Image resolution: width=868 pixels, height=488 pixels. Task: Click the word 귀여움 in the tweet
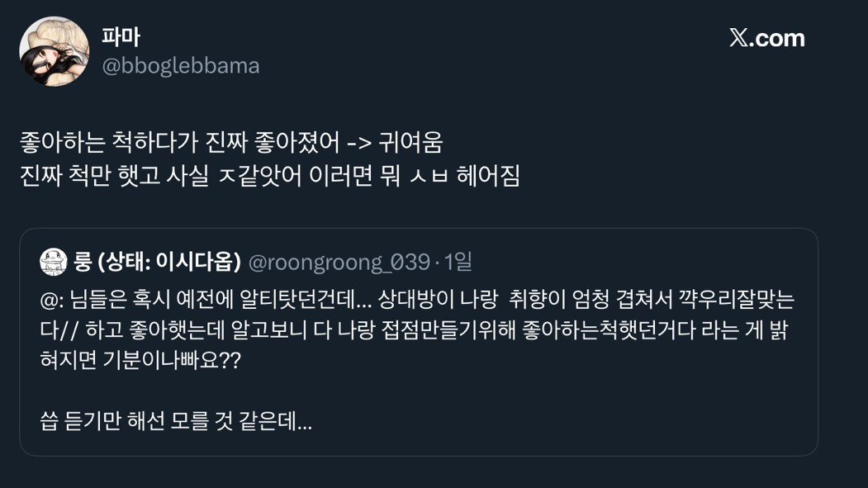pyautogui.click(x=410, y=142)
